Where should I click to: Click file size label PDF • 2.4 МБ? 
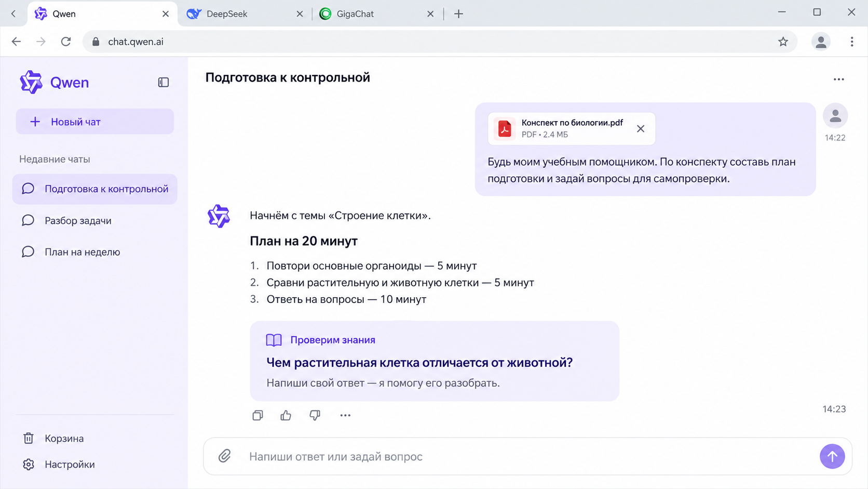tap(545, 135)
